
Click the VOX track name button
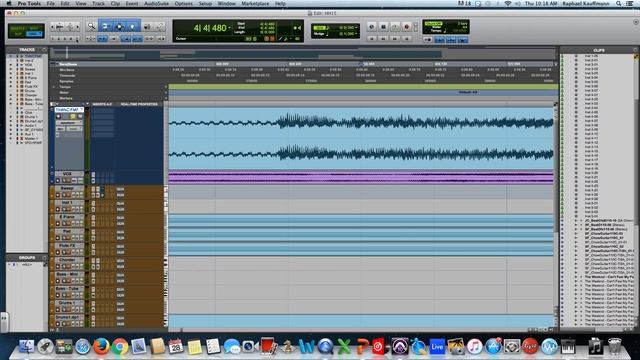pyautogui.click(x=67, y=174)
